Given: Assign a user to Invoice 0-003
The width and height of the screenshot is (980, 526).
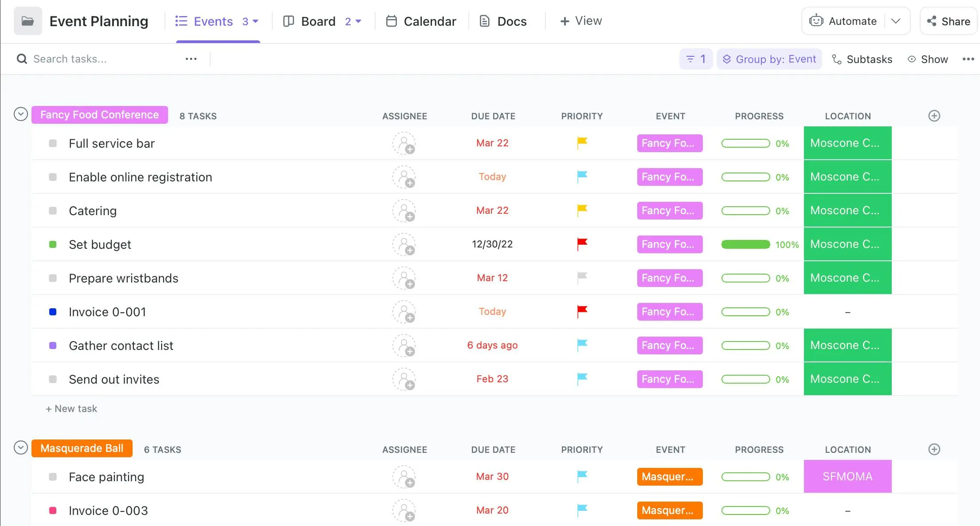Looking at the screenshot, I should (404, 510).
